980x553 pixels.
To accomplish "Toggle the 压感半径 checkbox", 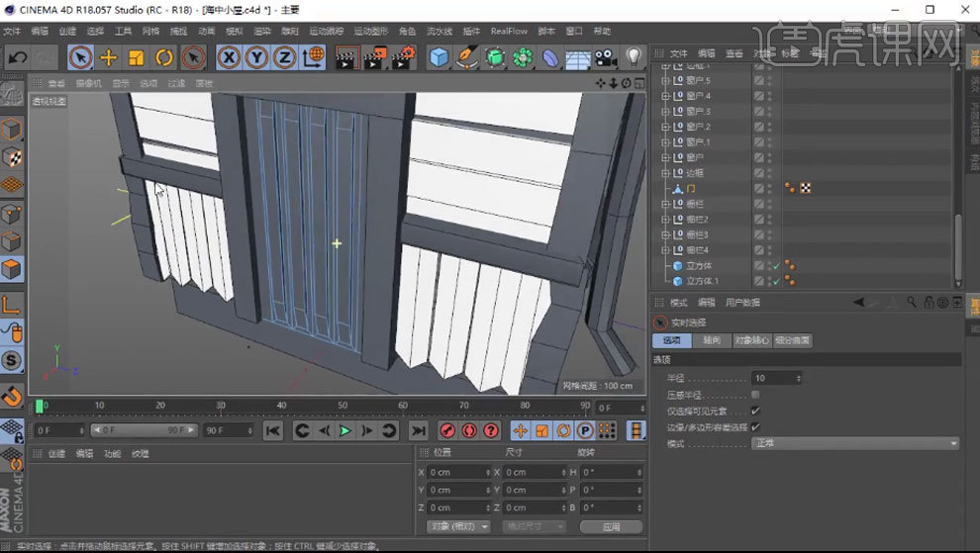I will coord(755,395).
